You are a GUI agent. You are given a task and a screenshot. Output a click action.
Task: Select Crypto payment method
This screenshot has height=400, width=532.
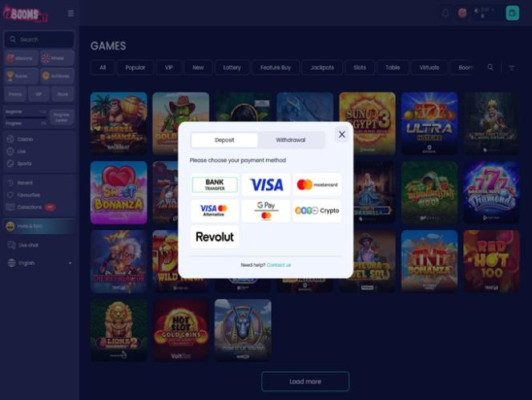[x=317, y=211]
